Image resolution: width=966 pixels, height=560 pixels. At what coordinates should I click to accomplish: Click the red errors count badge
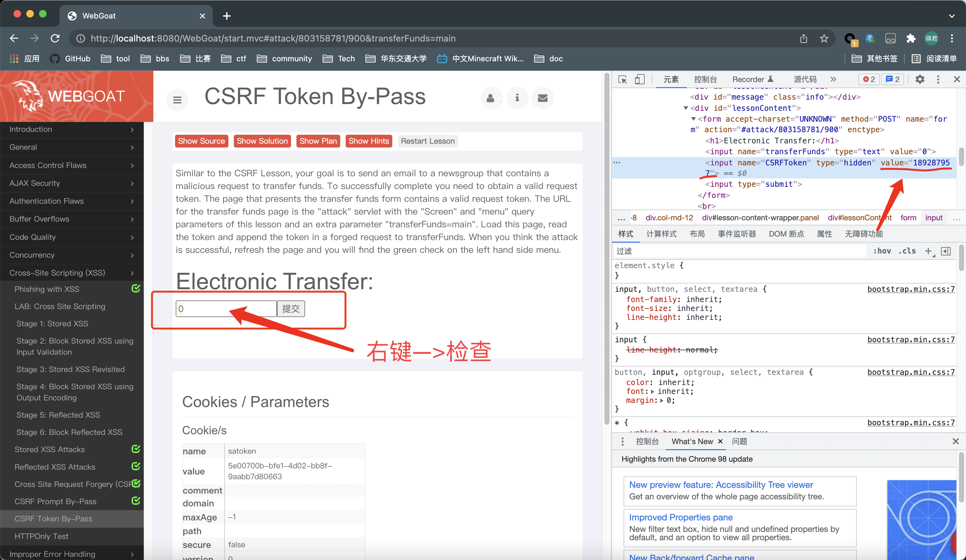[869, 79]
